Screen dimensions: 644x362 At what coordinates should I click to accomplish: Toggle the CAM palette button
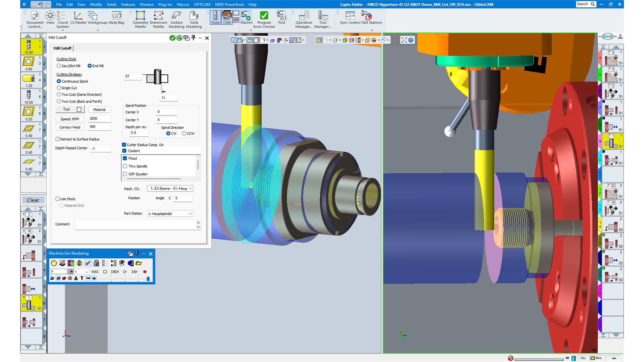tap(227, 18)
